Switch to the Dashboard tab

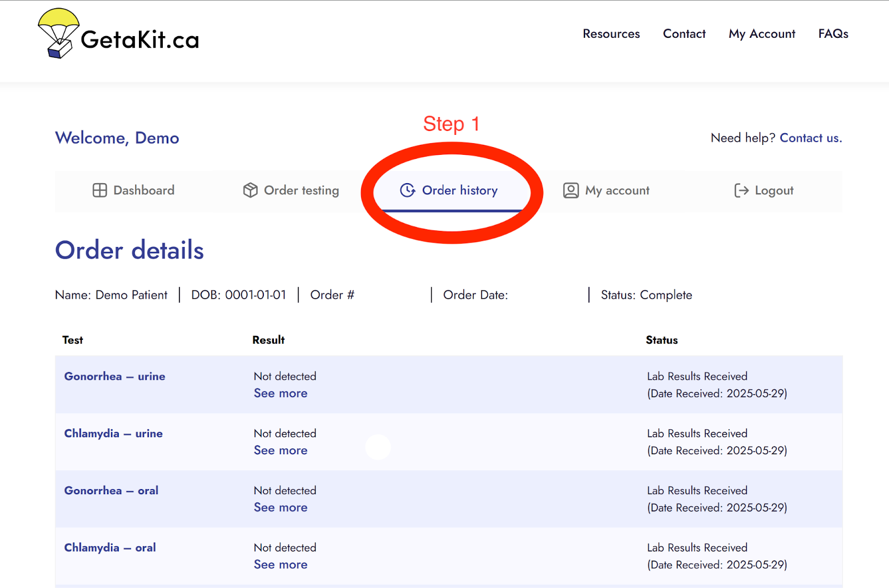(x=143, y=190)
